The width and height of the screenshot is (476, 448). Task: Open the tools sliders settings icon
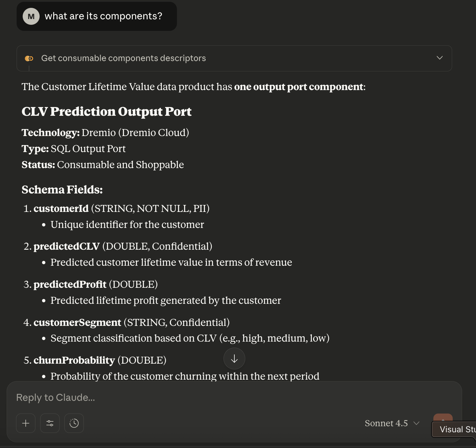[x=50, y=423]
